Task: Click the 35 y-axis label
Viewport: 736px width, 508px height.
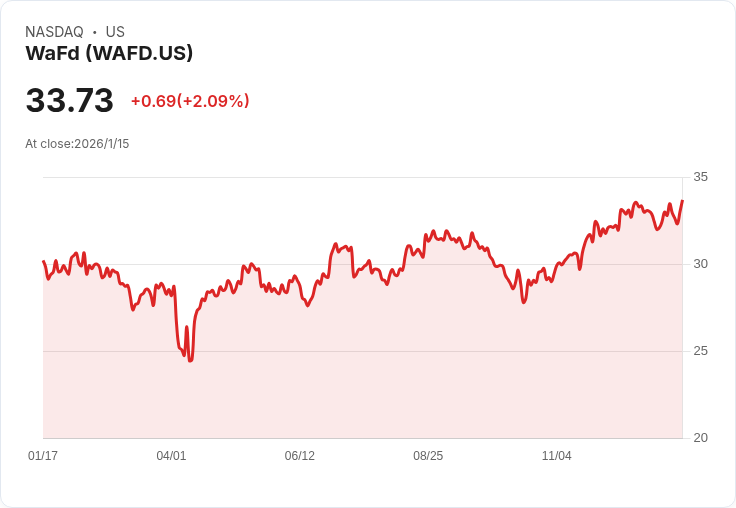Action: tap(700, 177)
